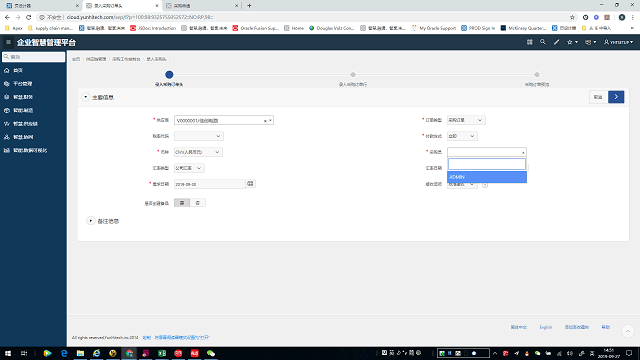Open Excel from the taskbar
Screen dimensions: 640x360
tap(162, 353)
